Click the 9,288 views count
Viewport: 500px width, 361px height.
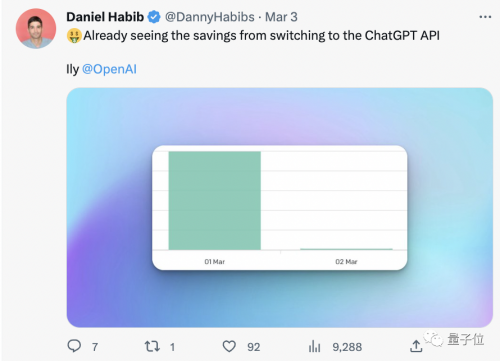(x=347, y=347)
